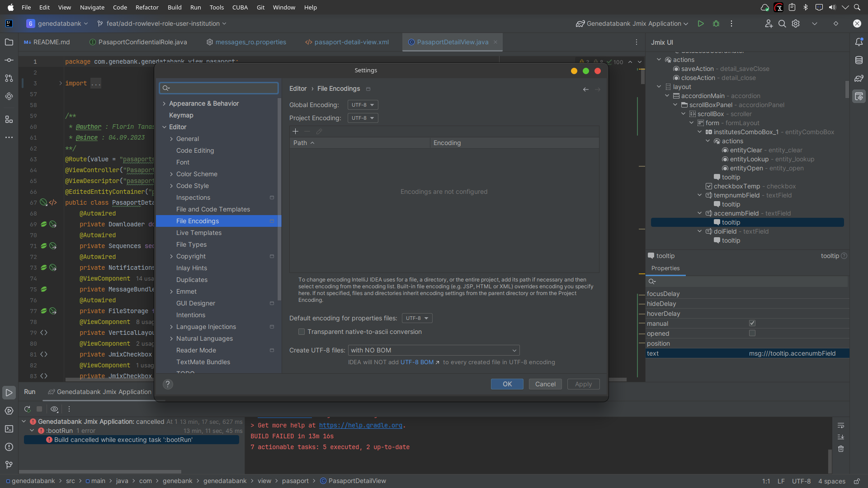Screen dimensions: 868x488
Task: Rerun the build in Run panel
Action: click(28, 409)
